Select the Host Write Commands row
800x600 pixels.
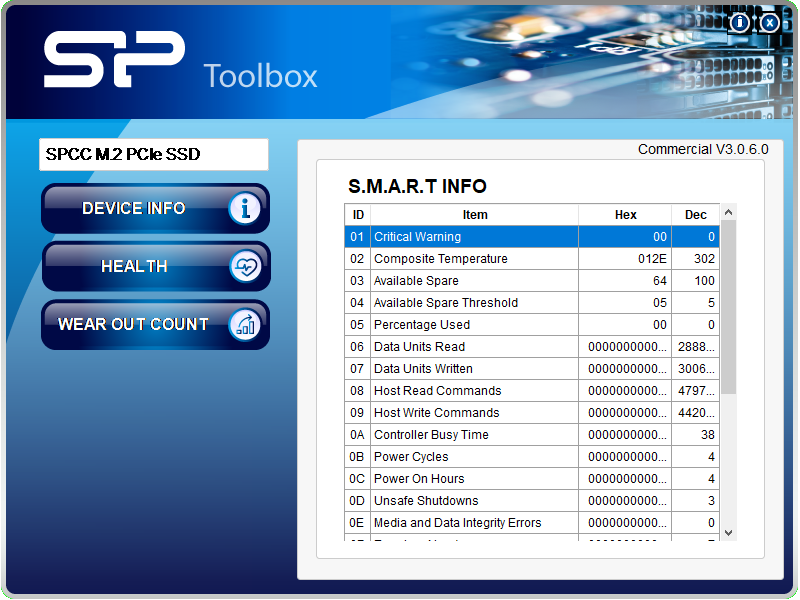532,412
